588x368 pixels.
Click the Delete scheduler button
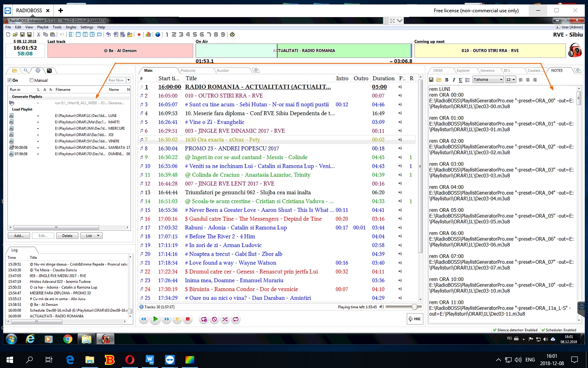coord(67,236)
